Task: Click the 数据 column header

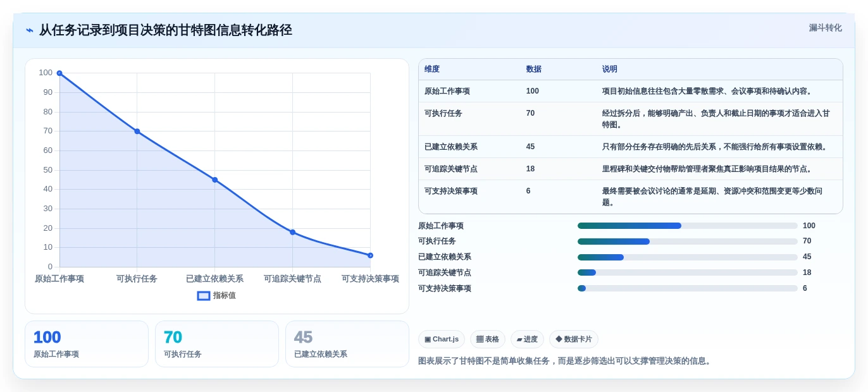Action: point(534,70)
